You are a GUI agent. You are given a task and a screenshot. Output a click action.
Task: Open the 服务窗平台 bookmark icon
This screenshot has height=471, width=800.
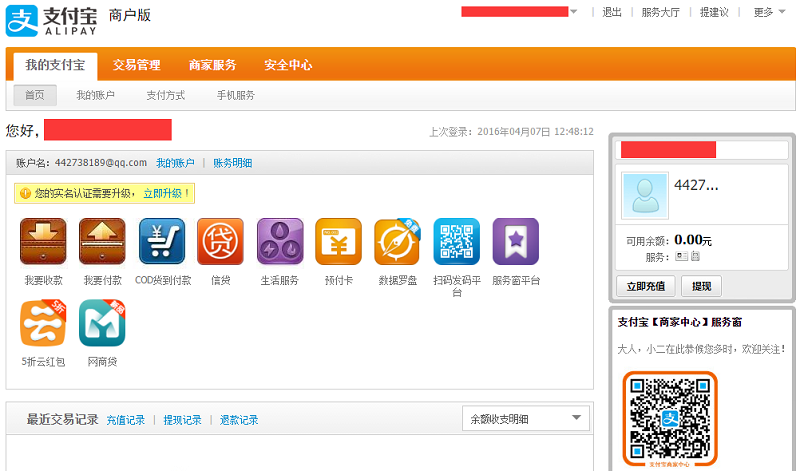click(516, 241)
